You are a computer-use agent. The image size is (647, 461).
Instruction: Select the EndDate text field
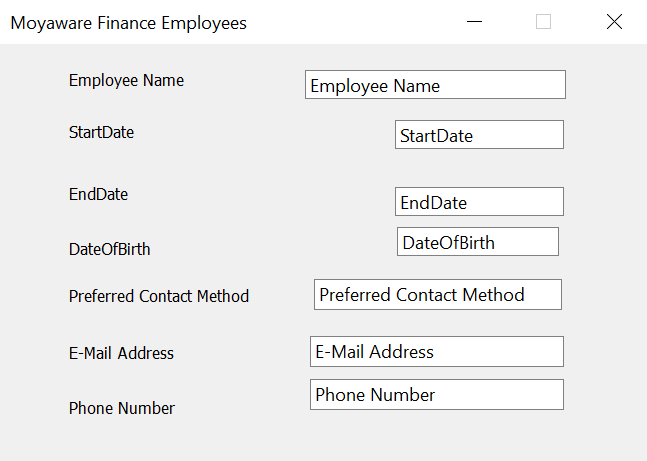click(x=479, y=202)
